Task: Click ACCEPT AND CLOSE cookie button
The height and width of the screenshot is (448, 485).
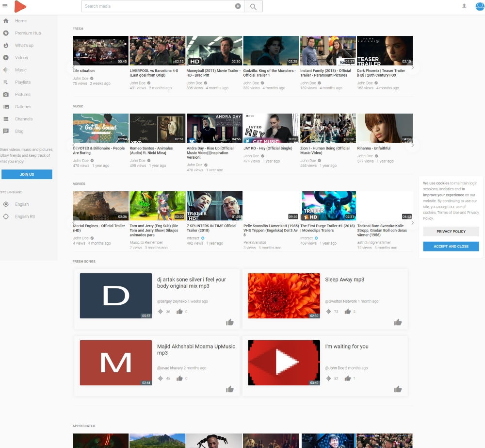Action: (x=451, y=247)
